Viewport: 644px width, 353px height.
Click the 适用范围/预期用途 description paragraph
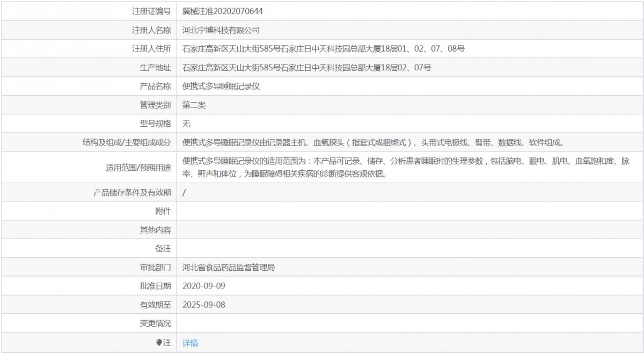point(406,167)
